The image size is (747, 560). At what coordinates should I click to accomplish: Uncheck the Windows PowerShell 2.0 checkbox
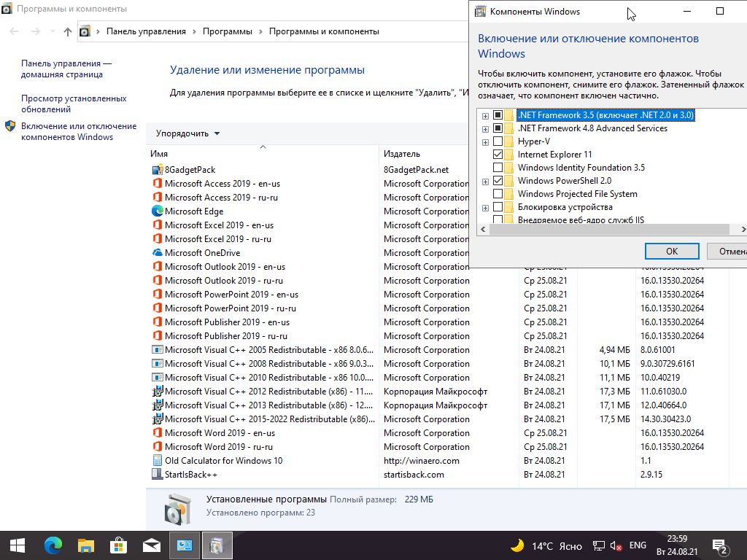498,181
